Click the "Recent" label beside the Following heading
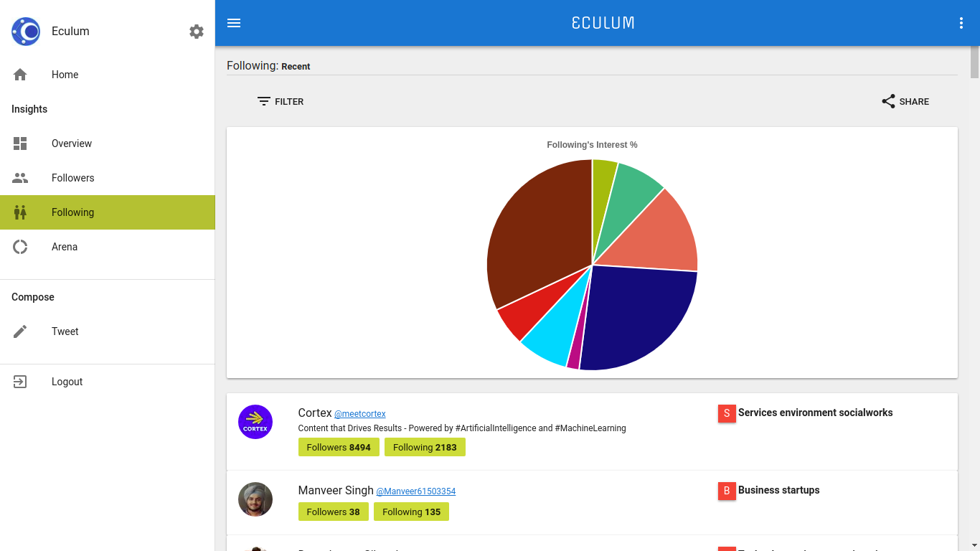The width and height of the screenshot is (980, 551). pyautogui.click(x=296, y=67)
